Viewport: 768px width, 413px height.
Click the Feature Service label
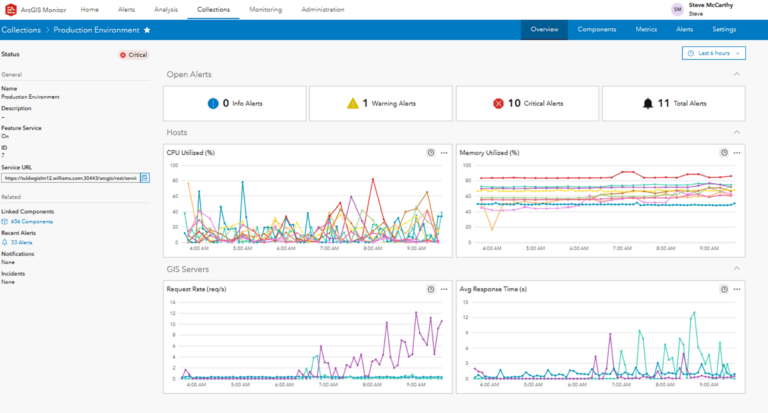[x=21, y=128]
